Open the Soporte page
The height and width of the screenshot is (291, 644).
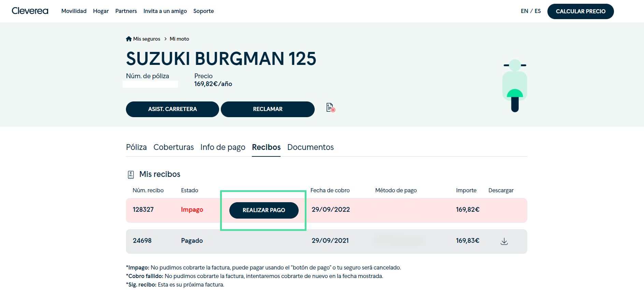[x=203, y=11]
